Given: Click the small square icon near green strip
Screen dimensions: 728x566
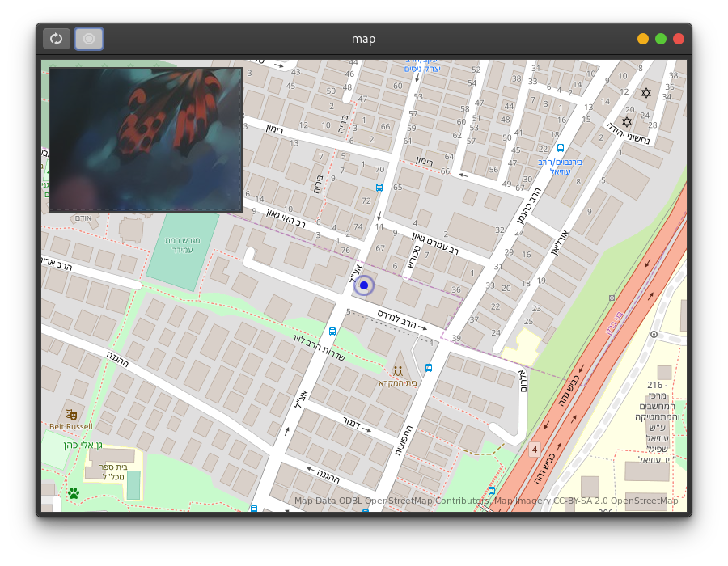Looking at the screenshot, I should 612,298.
